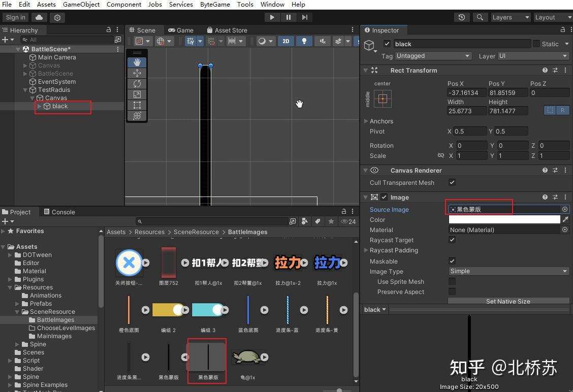Open the cloud services icon

(39, 17)
